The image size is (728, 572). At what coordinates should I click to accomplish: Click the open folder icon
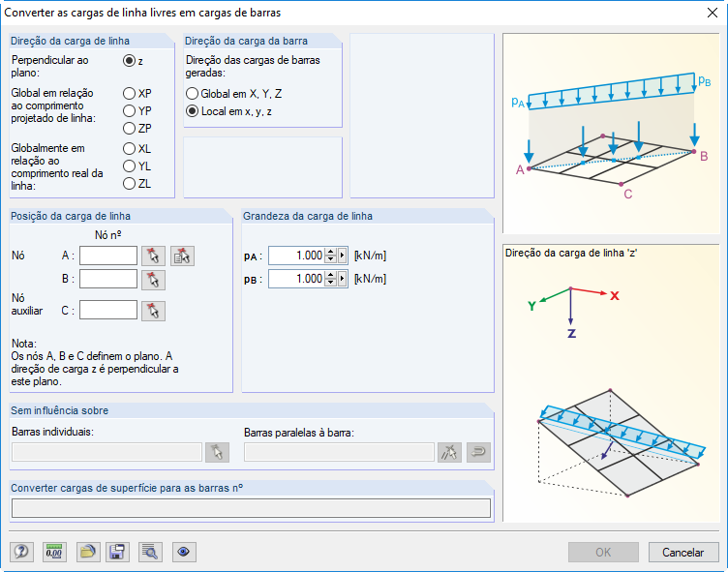coord(88,552)
